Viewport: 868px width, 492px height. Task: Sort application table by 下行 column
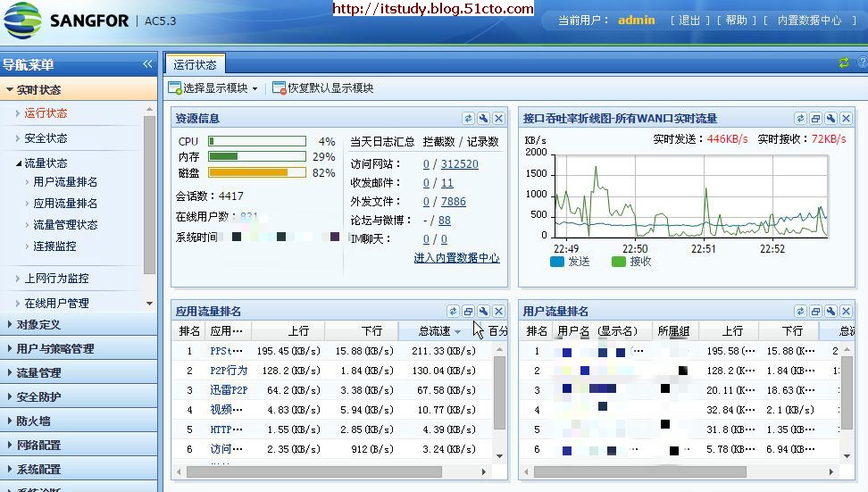point(362,331)
